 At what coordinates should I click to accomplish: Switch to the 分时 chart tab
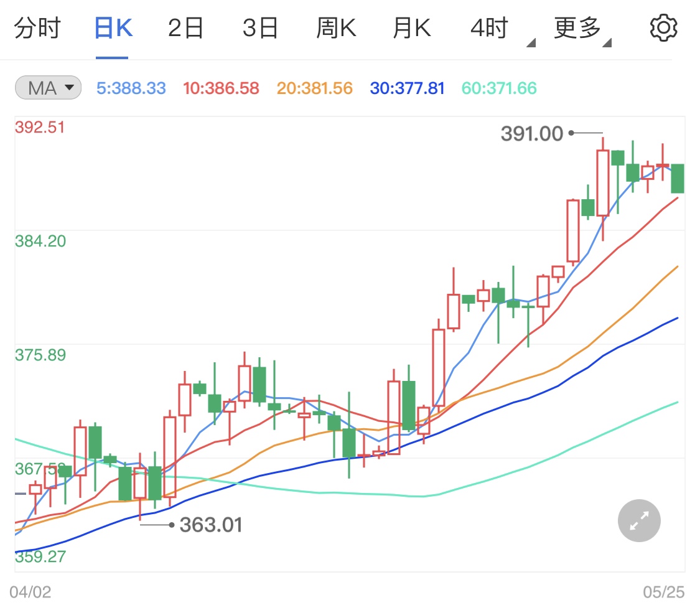click(39, 27)
